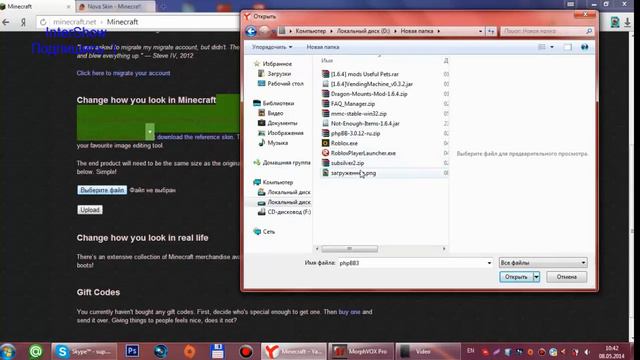Screen dimensions: 640x360
Task: Select the phpBB-3.0.12-ru.zip file
Action: tap(355, 133)
